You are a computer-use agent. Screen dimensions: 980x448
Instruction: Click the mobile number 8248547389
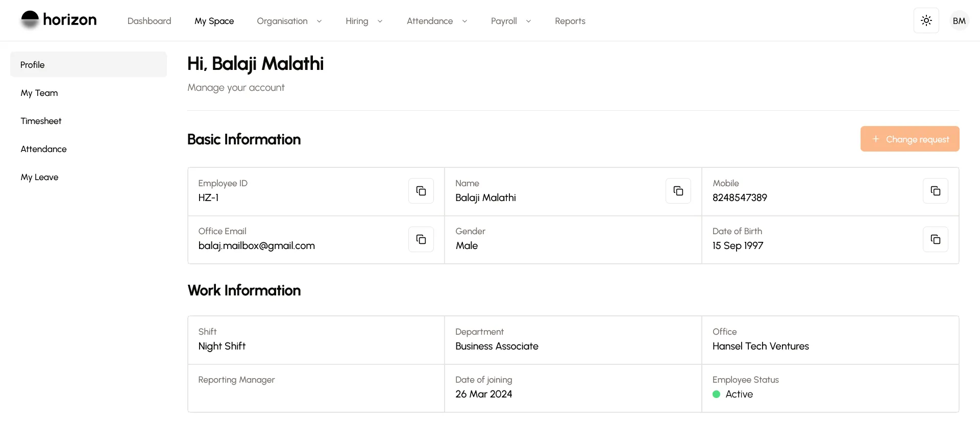[x=740, y=197]
